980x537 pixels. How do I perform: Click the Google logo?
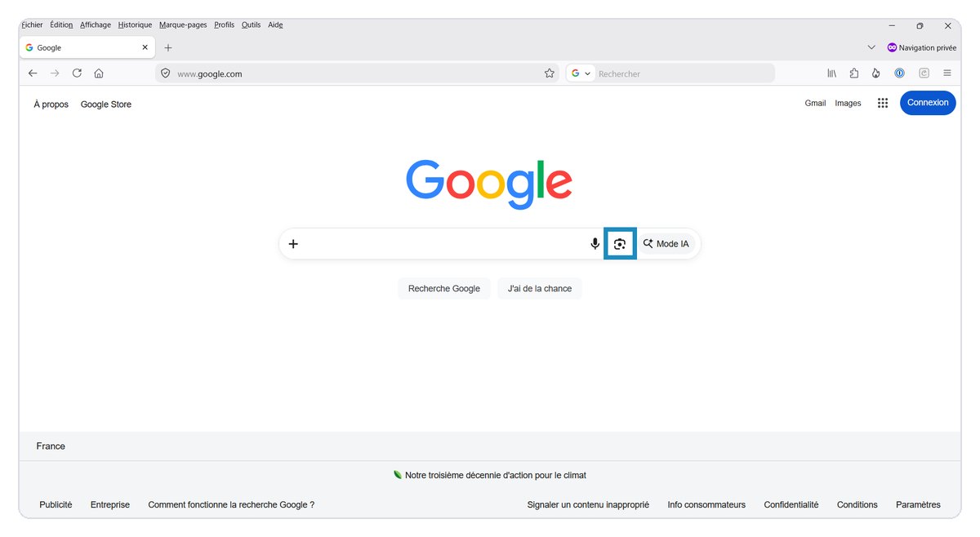489,183
